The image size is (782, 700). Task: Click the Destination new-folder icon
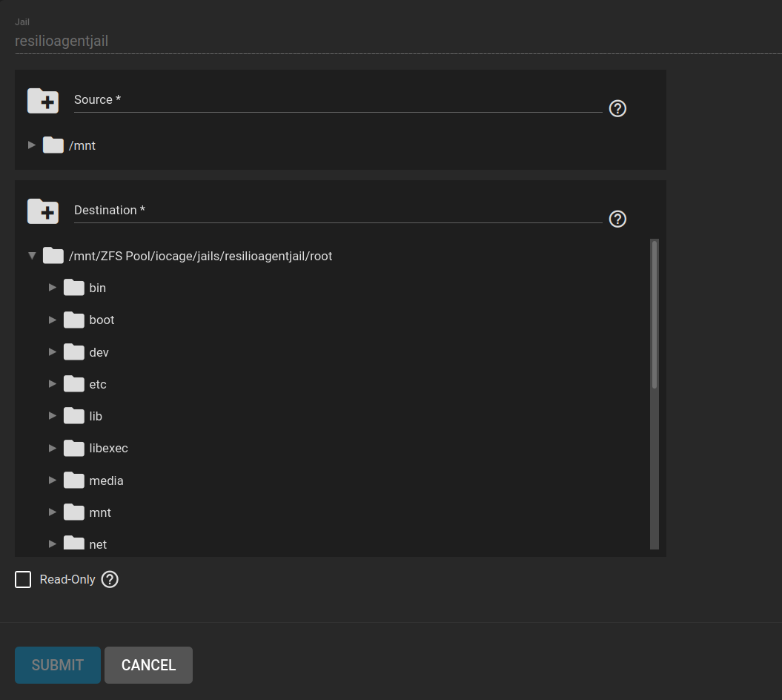click(43, 211)
